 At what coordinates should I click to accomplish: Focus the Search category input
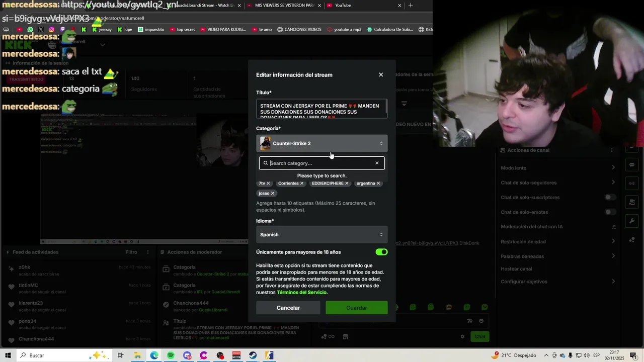point(321,163)
